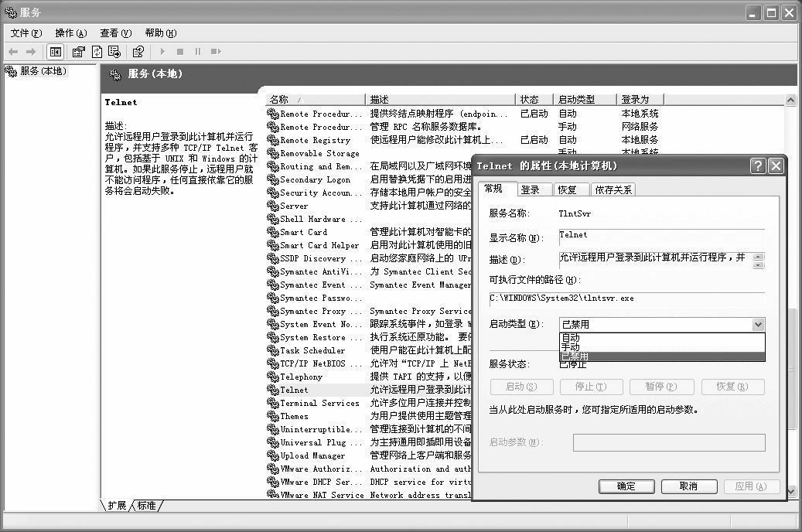Open the 启动类型 dropdown arrow
802x532 pixels.
[x=758, y=325]
